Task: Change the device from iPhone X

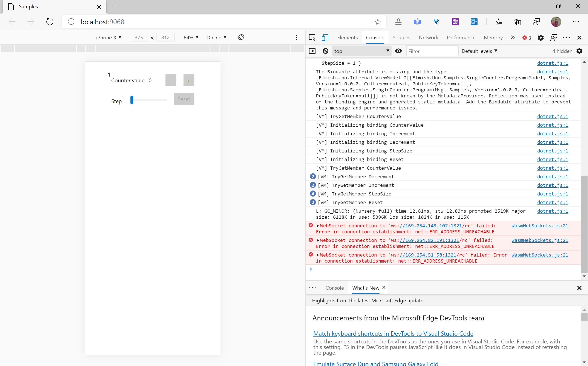Action: point(109,37)
